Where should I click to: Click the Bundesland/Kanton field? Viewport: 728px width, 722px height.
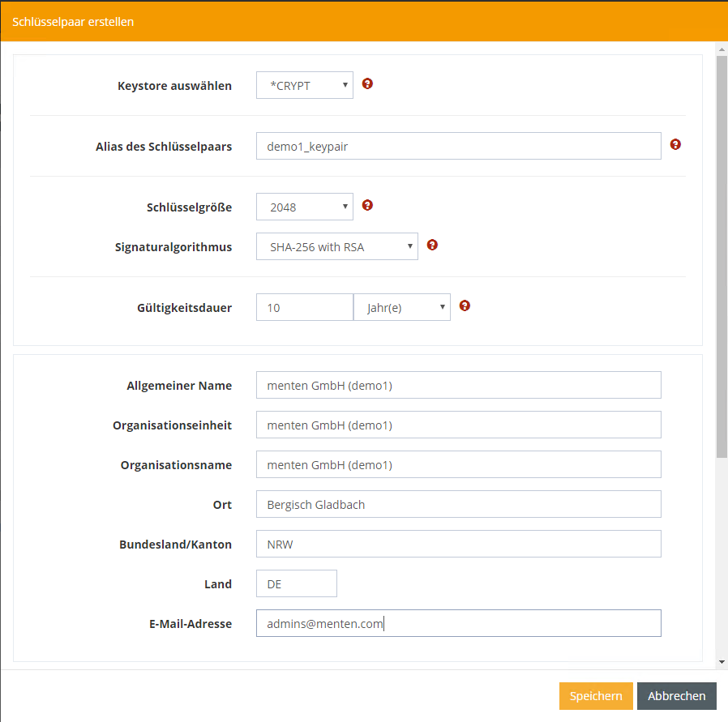458,545
